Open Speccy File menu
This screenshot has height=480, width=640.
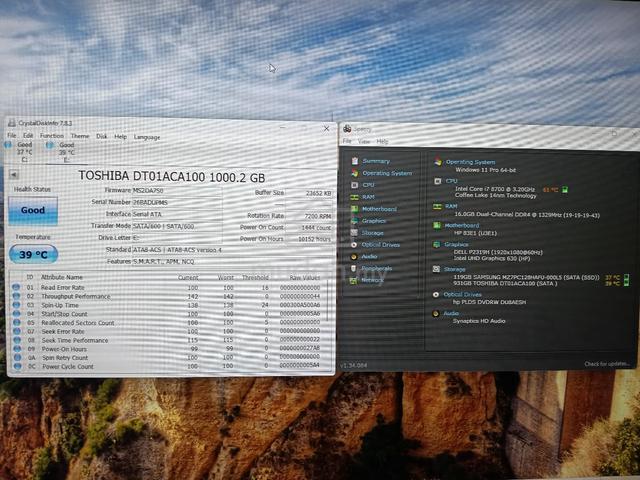coord(347,141)
